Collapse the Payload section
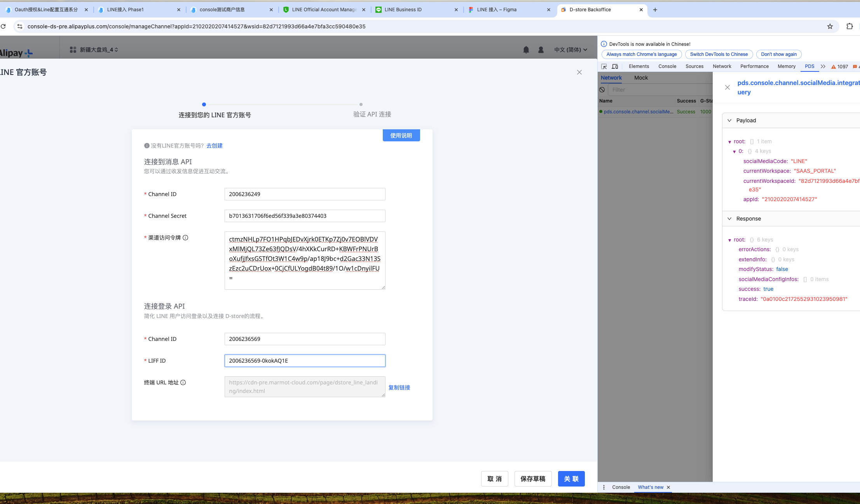The image size is (860, 504). click(729, 120)
